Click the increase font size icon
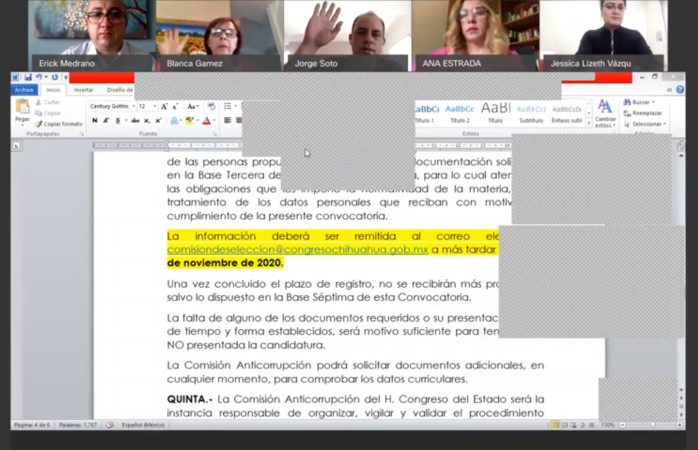The width and height of the screenshot is (698, 450). (x=165, y=106)
